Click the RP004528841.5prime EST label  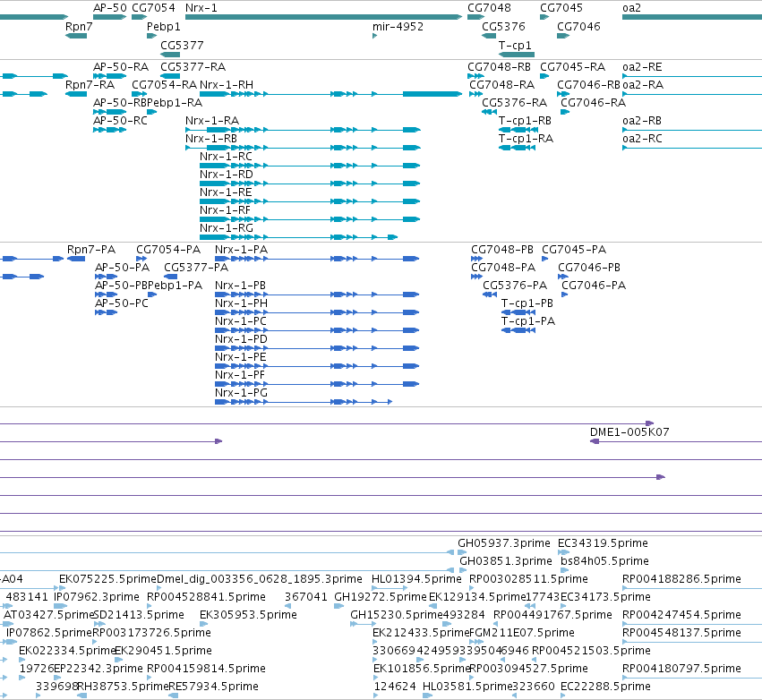click(206, 597)
